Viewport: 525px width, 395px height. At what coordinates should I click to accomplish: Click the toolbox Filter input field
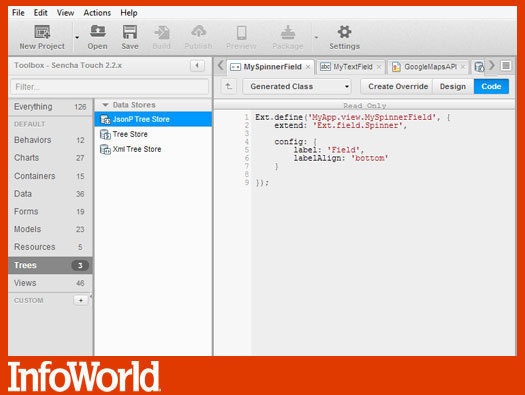tap(109, 87)
